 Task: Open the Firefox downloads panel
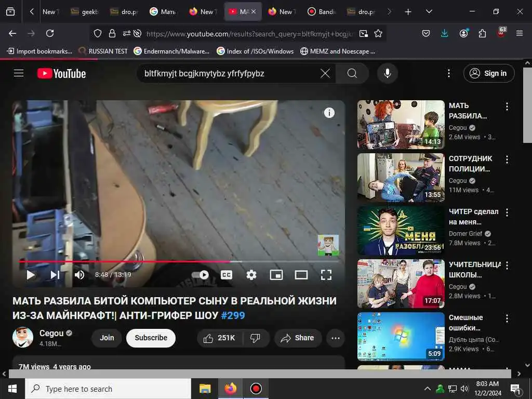click(x=445, y=33)
